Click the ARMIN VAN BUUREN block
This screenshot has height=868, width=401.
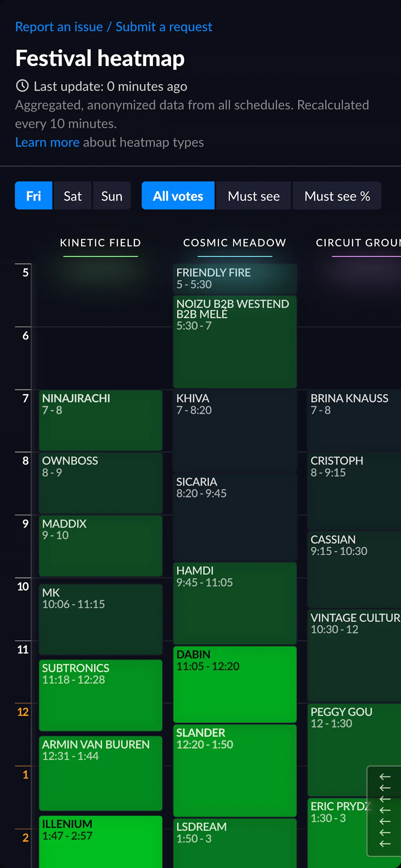click(x=100, y=773)
